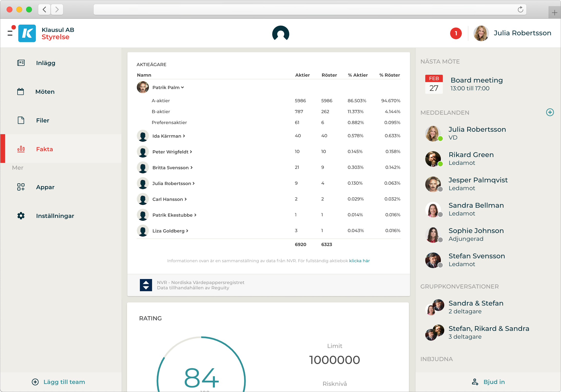Expand Liza Goldberg shareholder row
This screenshot has width=561, height=392.
[170, 231]
